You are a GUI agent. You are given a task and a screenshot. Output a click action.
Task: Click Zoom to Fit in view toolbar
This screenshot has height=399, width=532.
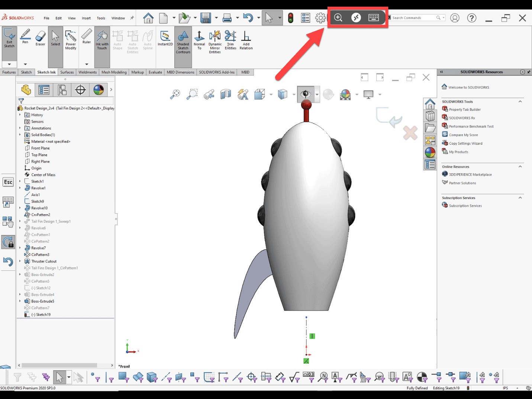(175, 94)
